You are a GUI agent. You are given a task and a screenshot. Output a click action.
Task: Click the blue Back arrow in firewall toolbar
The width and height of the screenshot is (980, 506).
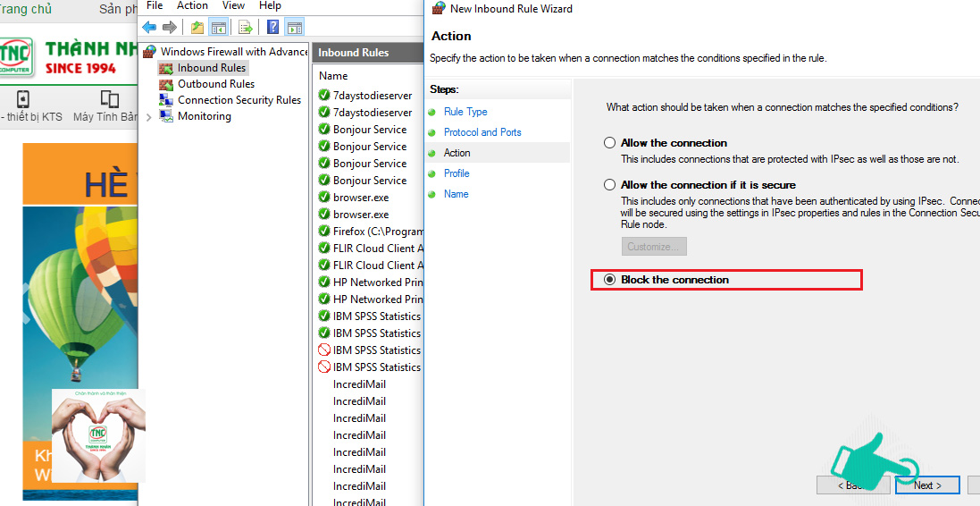[x=149, y=27]
